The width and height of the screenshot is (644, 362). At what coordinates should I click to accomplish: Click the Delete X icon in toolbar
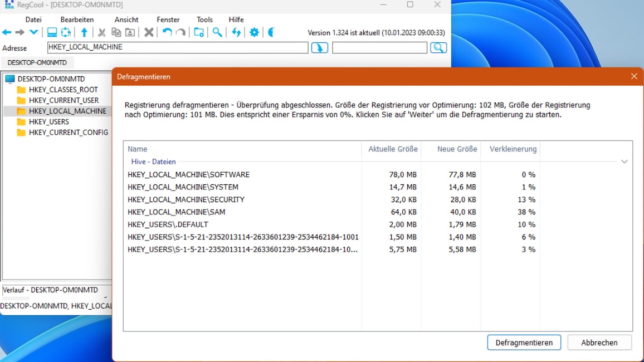[x=149, y=32]
